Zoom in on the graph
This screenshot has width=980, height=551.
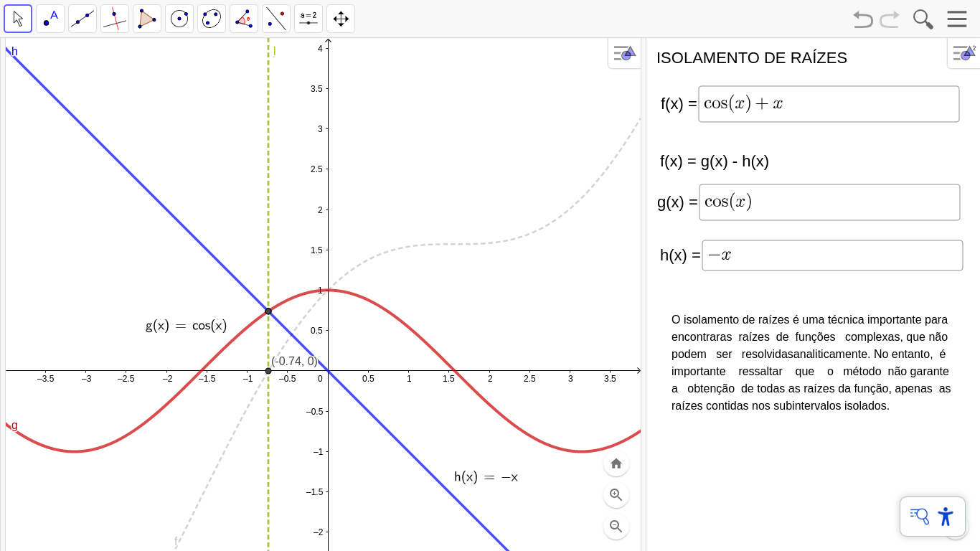tap(616, 495)
